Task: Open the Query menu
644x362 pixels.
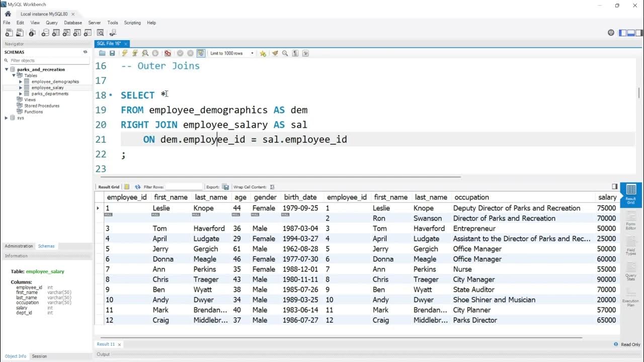Action: tap(52, 23)
